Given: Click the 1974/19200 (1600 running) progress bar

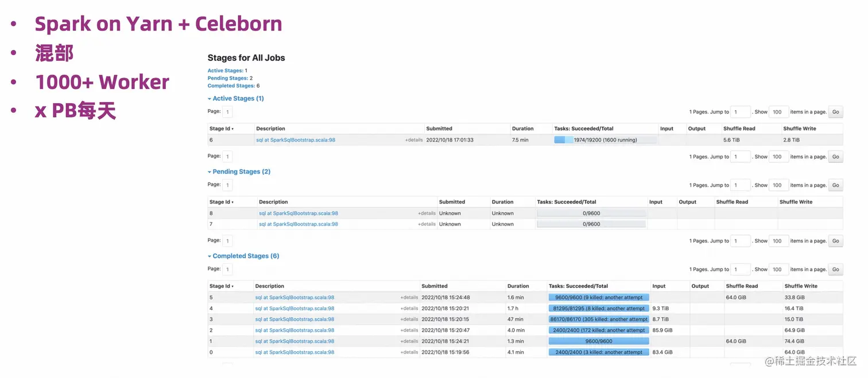Looking at the screenshot, I should (605, 140).
